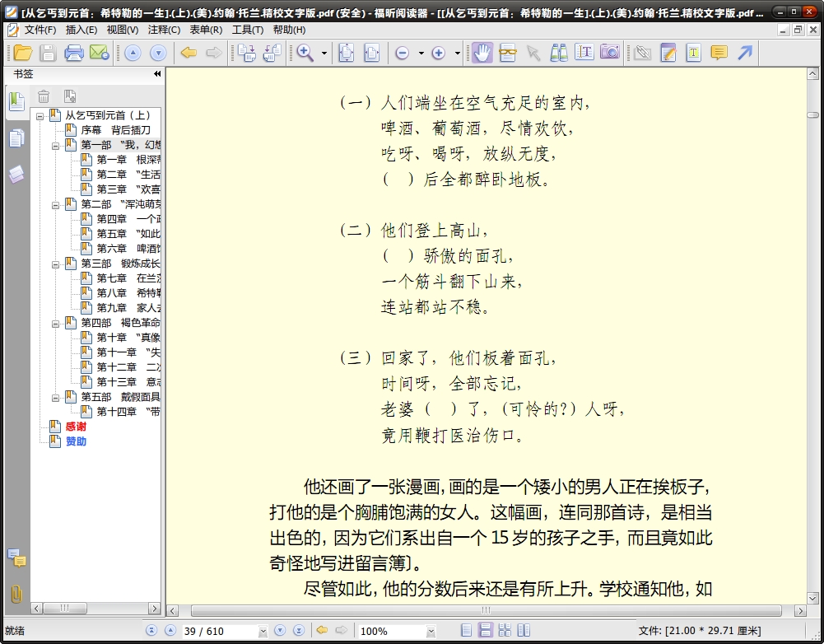This screenshot has width=824, height=644.
Task: Jump to the 第七章 bookmark
Action: pyautogui.click(x=128, y=278)
